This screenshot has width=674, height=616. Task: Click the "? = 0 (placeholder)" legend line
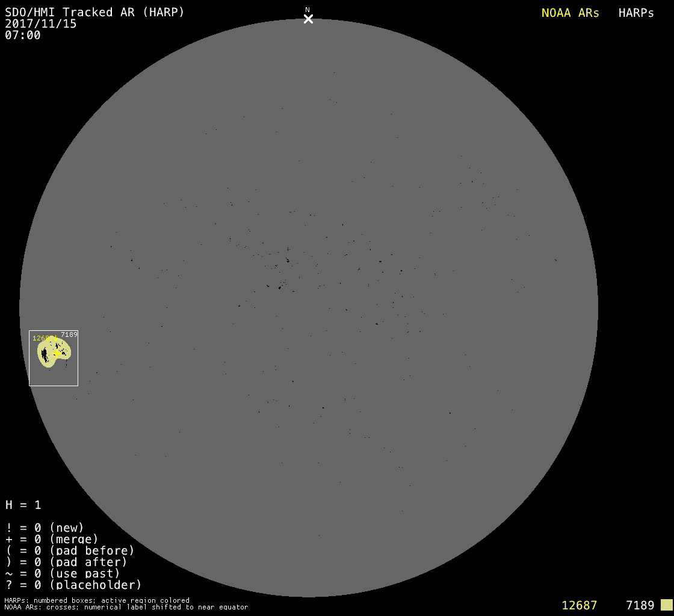point(73,585)
